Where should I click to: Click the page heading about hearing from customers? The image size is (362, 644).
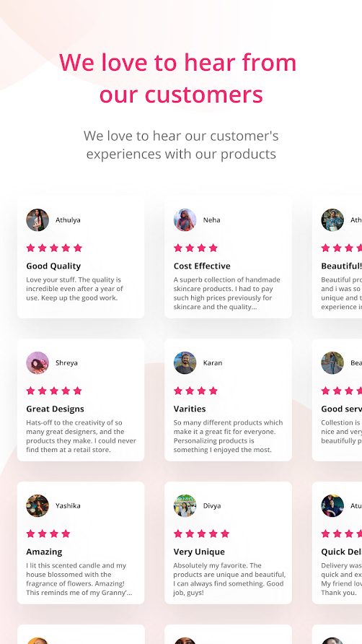(177, 78)
